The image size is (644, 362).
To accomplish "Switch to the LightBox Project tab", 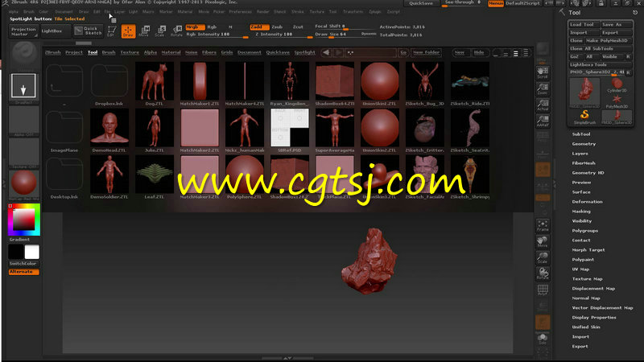I will [74, 52].
